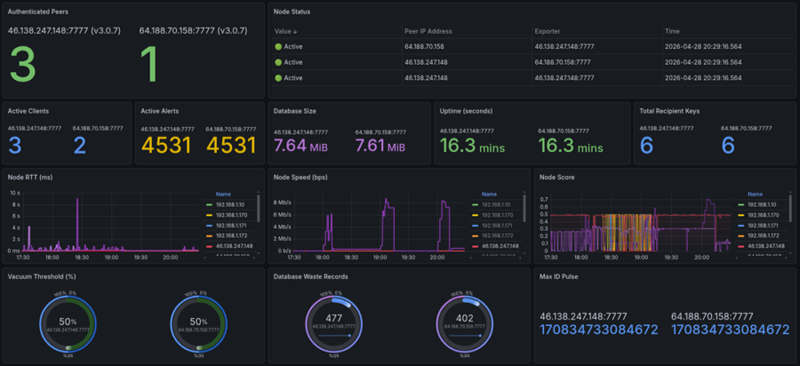
Task: Click the Vacuum Threshold (%) panel title
Action: (42, 277)
